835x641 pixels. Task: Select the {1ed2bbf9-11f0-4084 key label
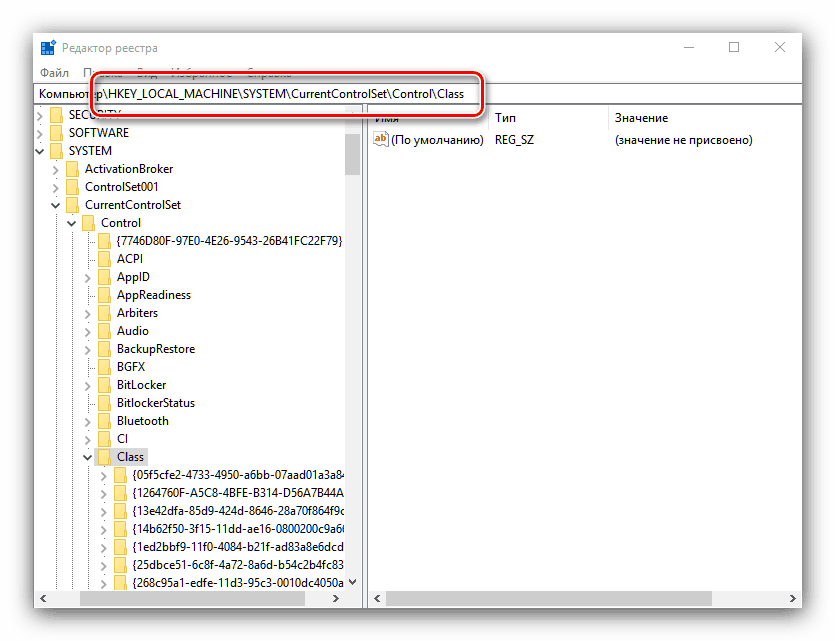[x=238, y=547]
